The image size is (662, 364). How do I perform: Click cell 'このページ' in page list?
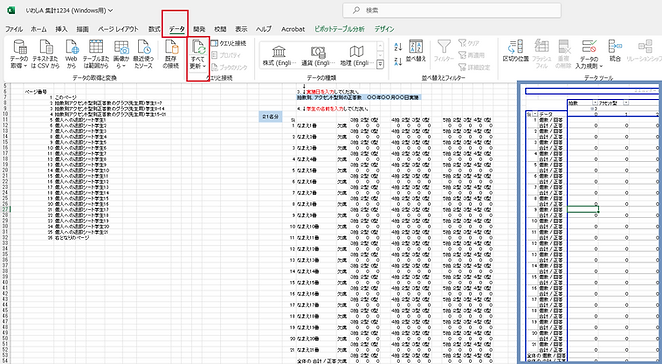click(65, 97)
